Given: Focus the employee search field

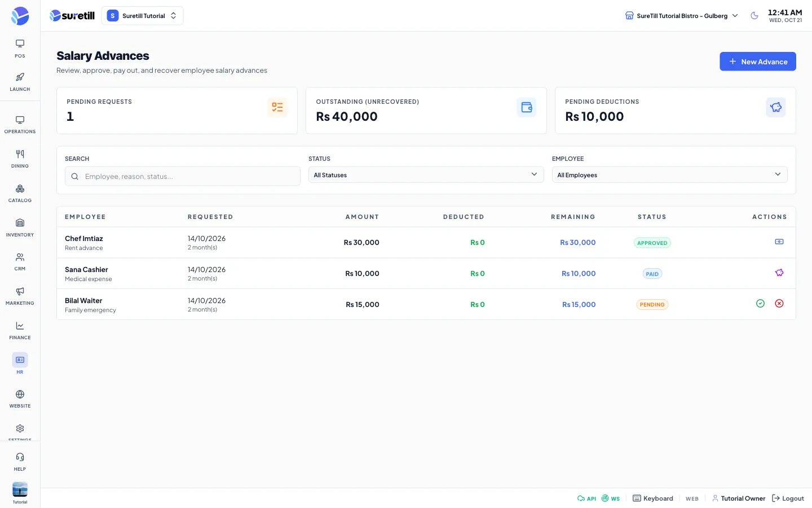Looking at the screenshot, I should tap(183, 176).
